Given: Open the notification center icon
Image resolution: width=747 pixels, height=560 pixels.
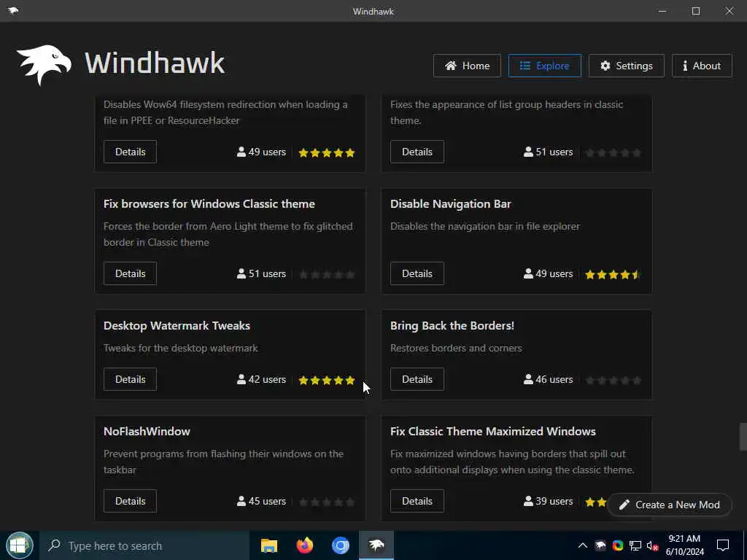Looking at the screenshot, I should click(723, 545).
